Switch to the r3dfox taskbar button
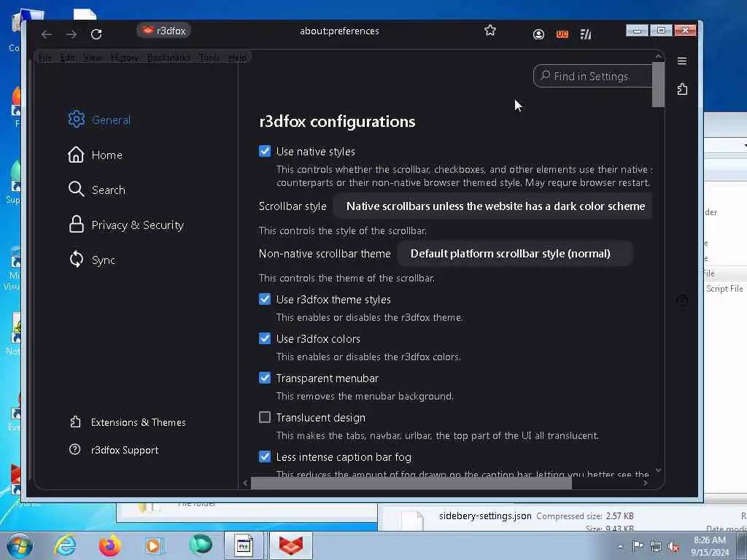 pyautogui.click(x=291, y=545)
